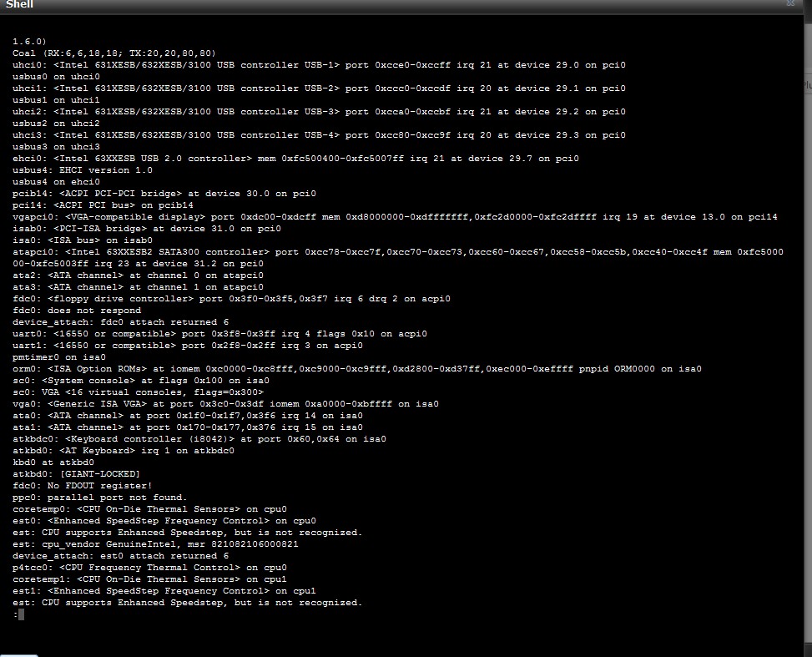Click "usbus2 on uhci2" text
This screenshot has width=812, height=657.
click(56, 124)
